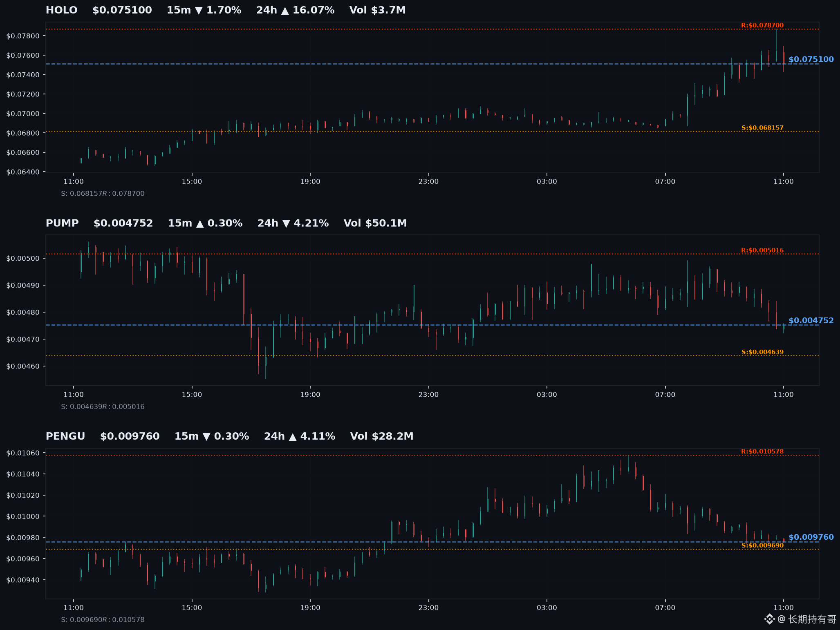Select the PUMP volume Vol $50.1M
Image resolution: width=840 pixels, height=630 pixels.
(375, 223)
